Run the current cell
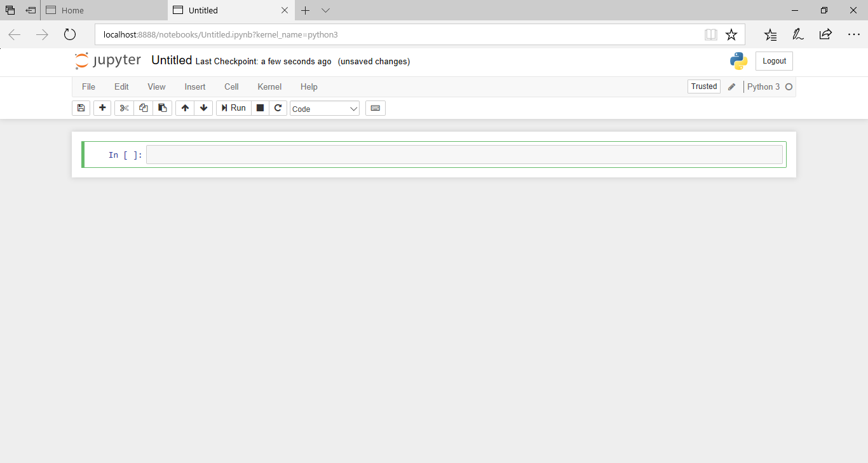The height and width of the screenshot is (463, 868). tap(233, 107)
